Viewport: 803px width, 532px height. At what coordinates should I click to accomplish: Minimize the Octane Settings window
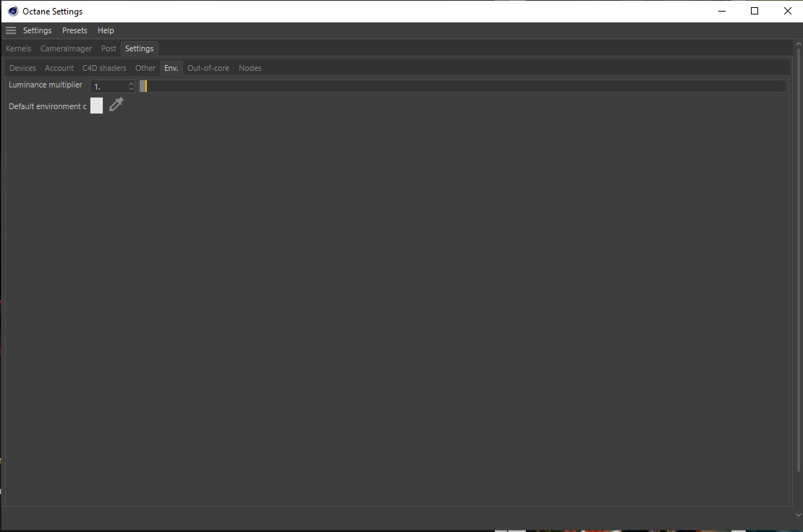[x=722, y=12]
